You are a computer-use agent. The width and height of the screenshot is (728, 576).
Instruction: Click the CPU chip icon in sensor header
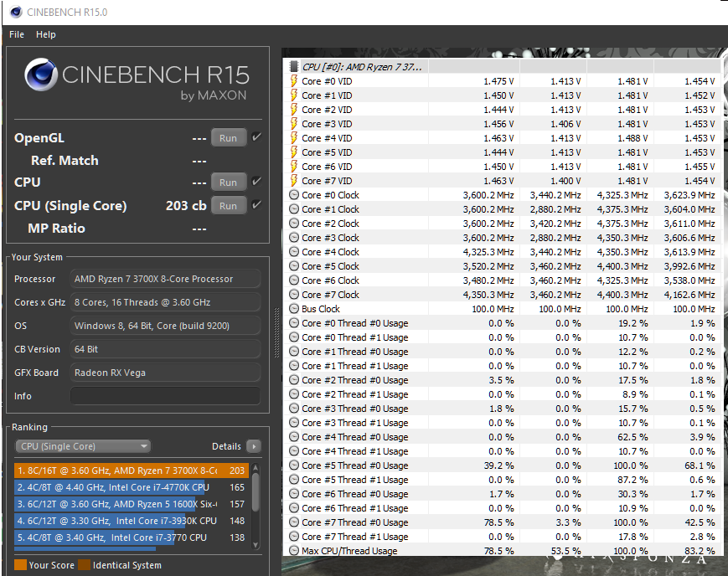point(293,67)
